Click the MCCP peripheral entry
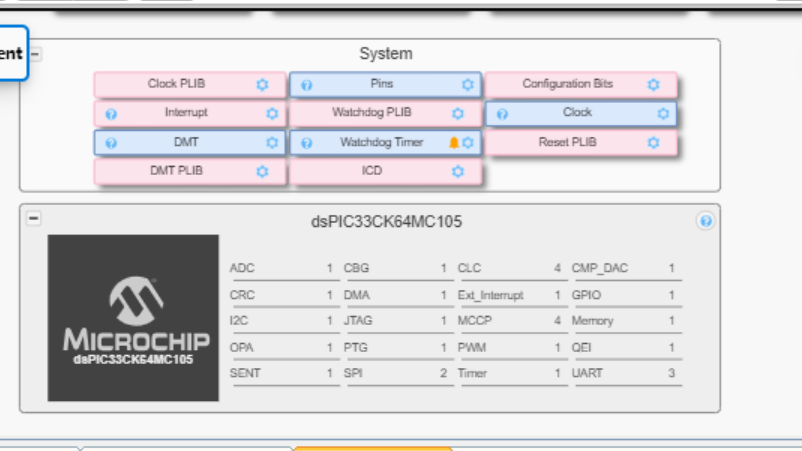The image size is (802, 451). click(511, 321)
